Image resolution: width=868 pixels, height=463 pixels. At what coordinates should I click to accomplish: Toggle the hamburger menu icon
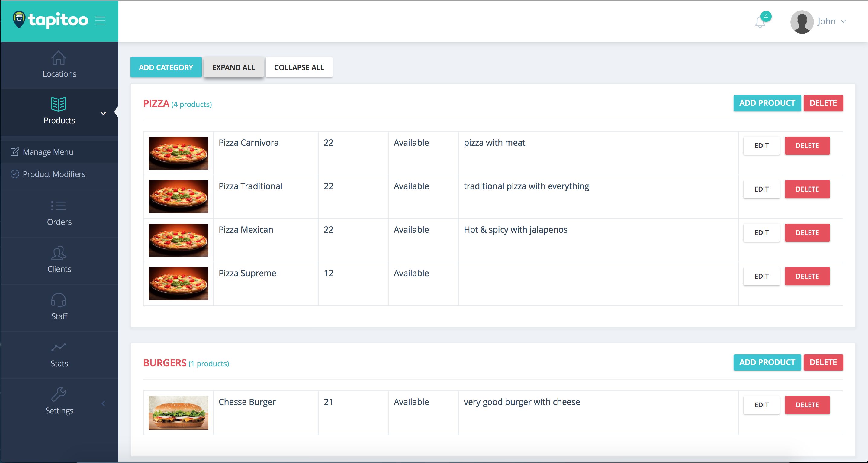point(100,21)
